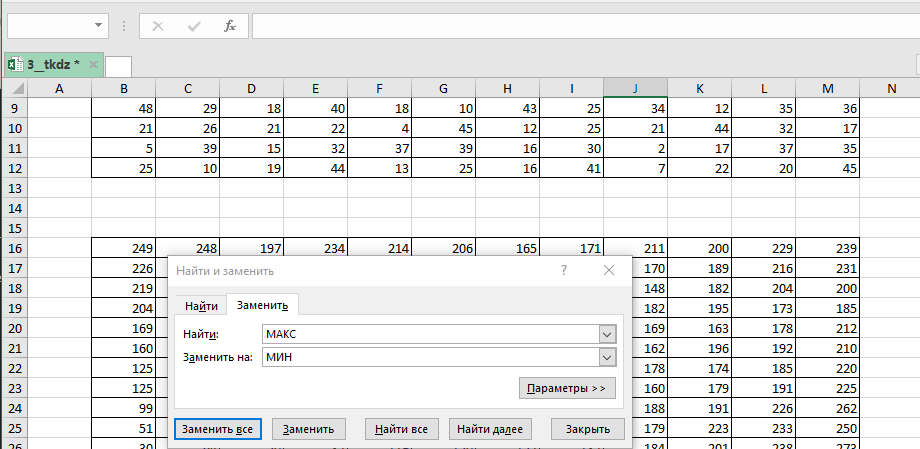This screenshot has width=920, height=449.
Task: Click the Закрыть button
Action: coord(587,429)
